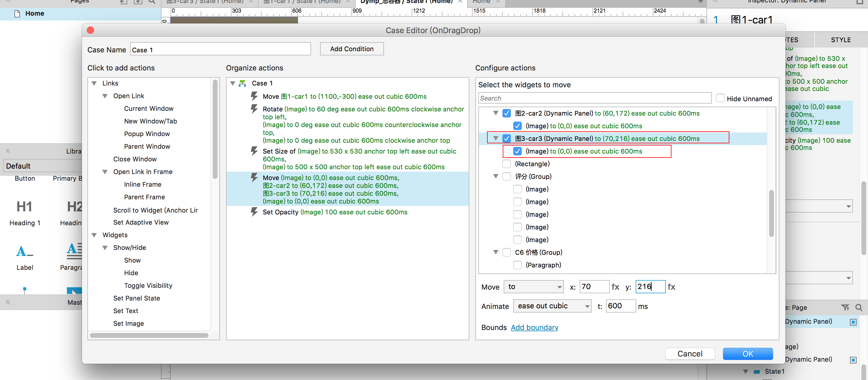868x380 pixels.
Task: Collapse the Widgets actions section
Action: pos(94,235)
